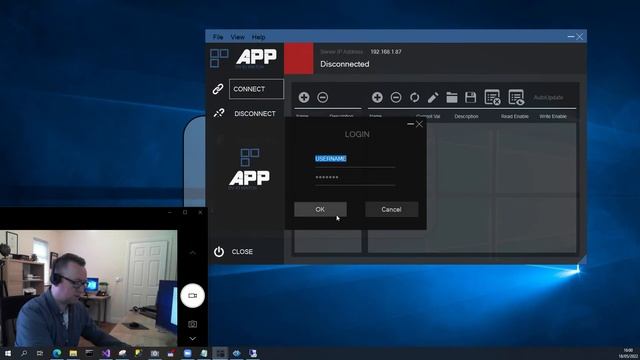Click the camera app record video button
This screenshot has height=360, width=640.
[x=193, y=296]
